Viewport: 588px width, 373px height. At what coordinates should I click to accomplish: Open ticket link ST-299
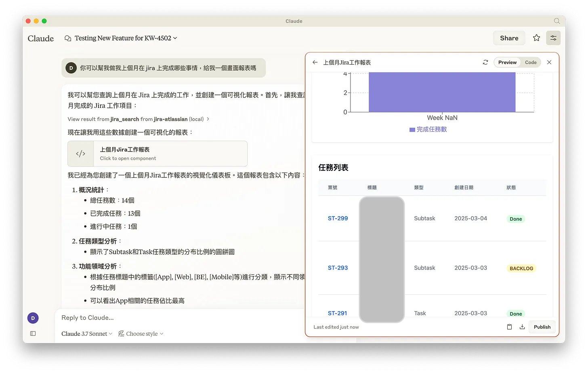pyautogui.click(x=338, y=218)
